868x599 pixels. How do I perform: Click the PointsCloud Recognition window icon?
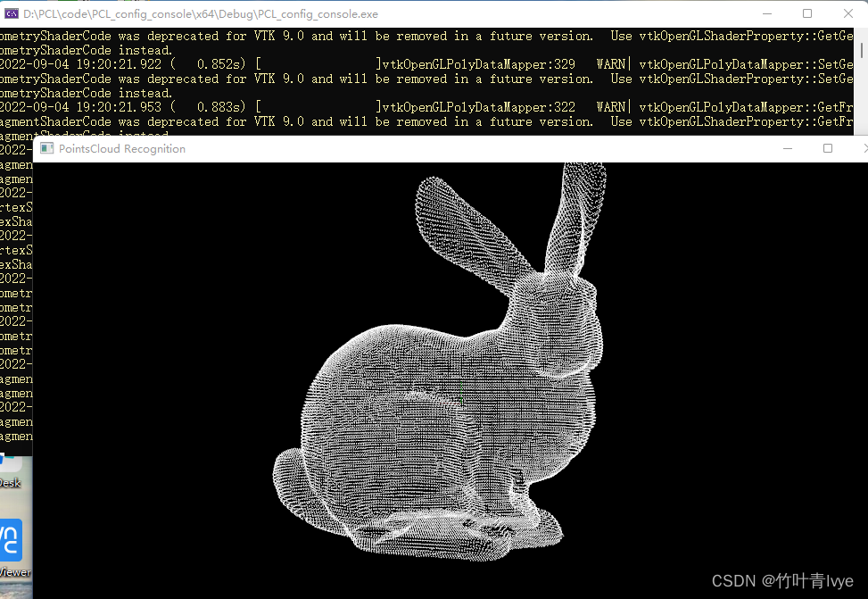tap(47, 148)
